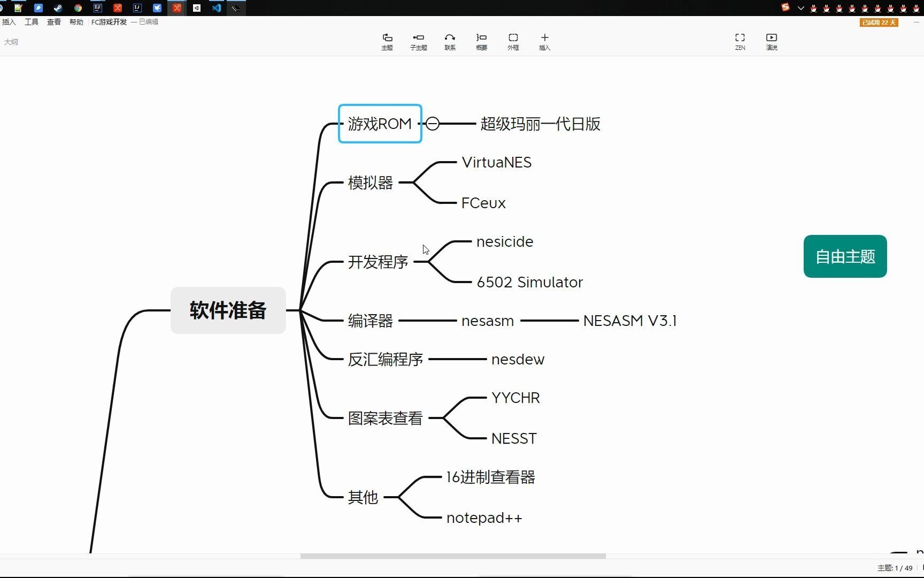This screenshot has width=924, height=578.
Task: Select the NESST subtopic
Action: [x=514, y=438]
